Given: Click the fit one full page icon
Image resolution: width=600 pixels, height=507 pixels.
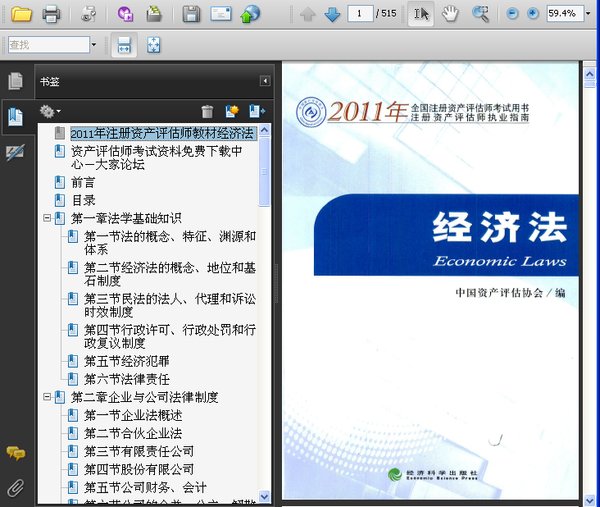Looking at the screenshot, I should [x=153, y=45].
